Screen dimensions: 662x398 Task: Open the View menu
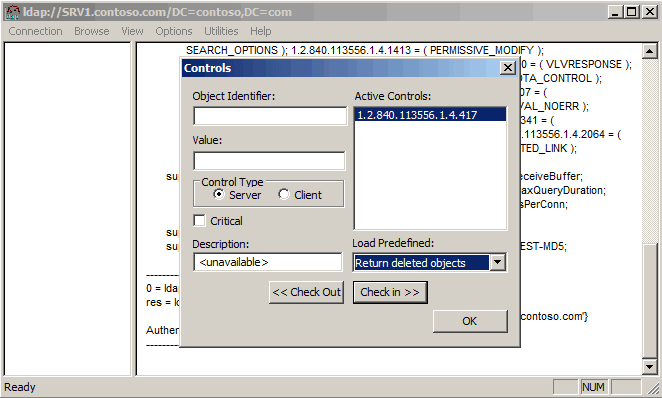[132, 31]
